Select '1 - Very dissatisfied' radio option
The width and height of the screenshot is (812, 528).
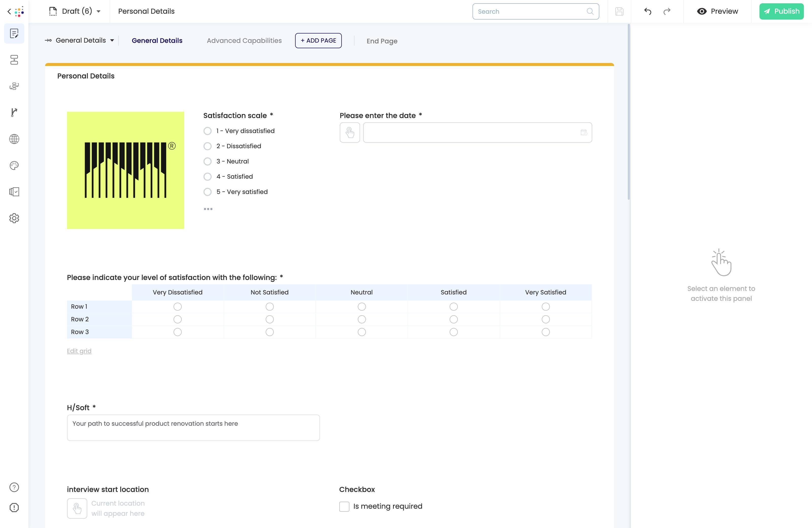(x=207, y=131)
